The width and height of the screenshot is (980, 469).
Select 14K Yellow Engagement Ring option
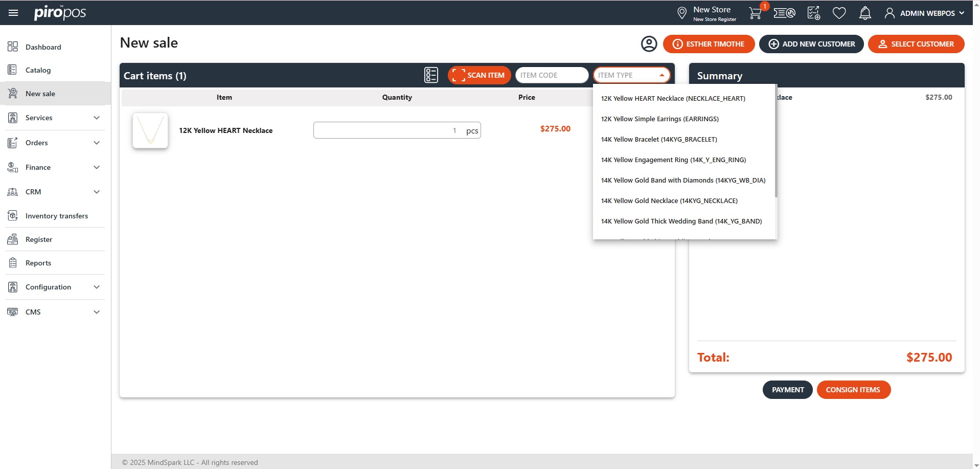point(673,160)
